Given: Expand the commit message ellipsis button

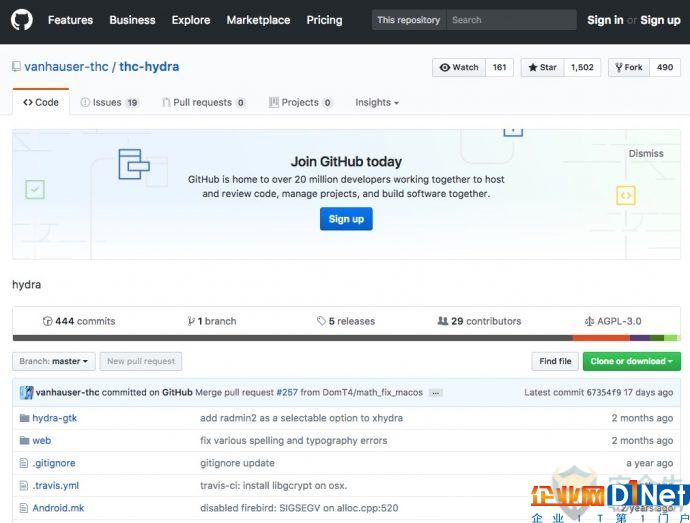Looking at the screenshot, I should point(436,393).
